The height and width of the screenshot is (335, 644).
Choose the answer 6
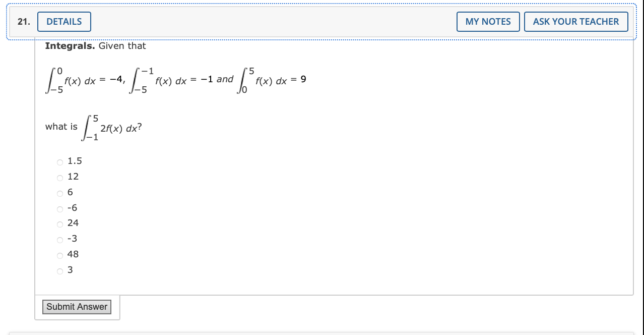[59, 193]
